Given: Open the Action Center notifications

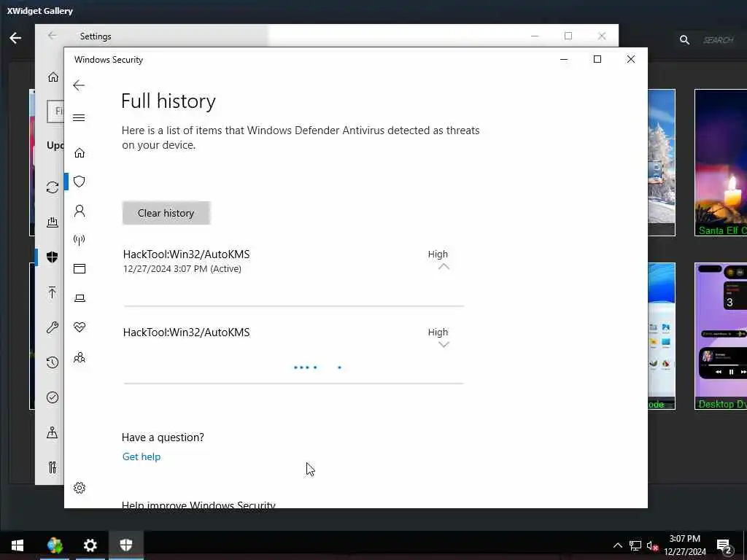Looking at the screenshot, I should pos(724,545).
